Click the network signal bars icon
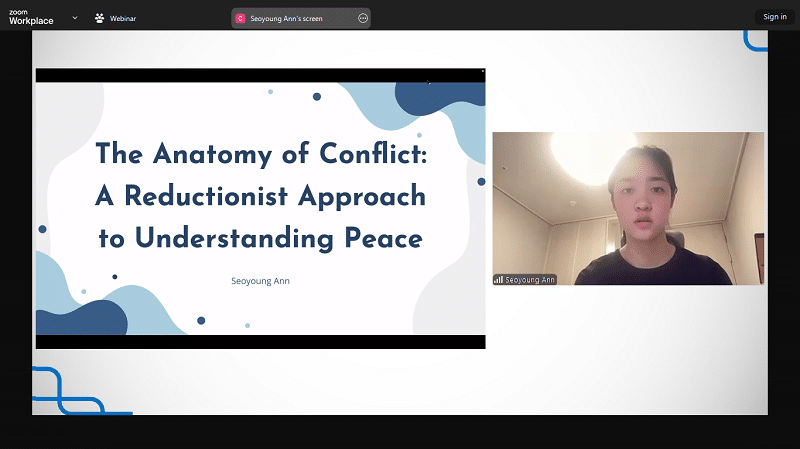This screenshot has width=800, height=449. 498,280
